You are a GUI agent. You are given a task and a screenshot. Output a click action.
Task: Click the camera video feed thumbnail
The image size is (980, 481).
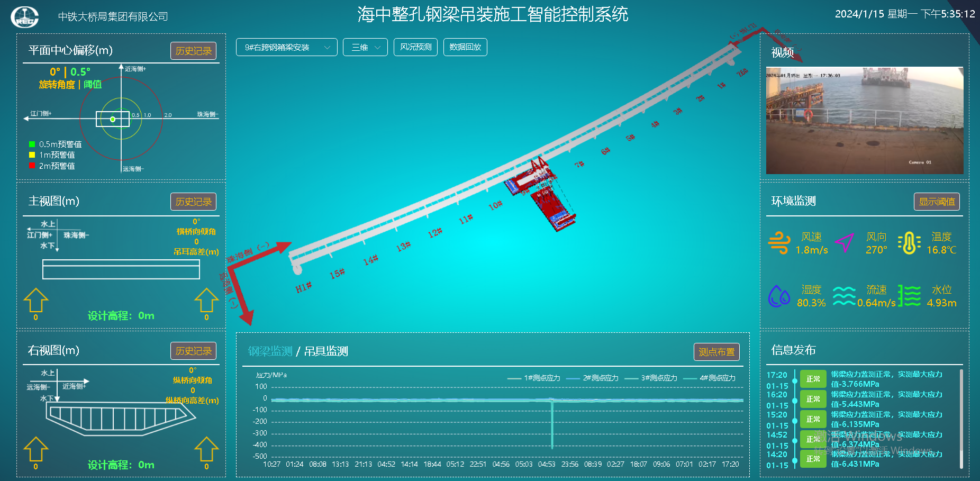tap(865, 120)
